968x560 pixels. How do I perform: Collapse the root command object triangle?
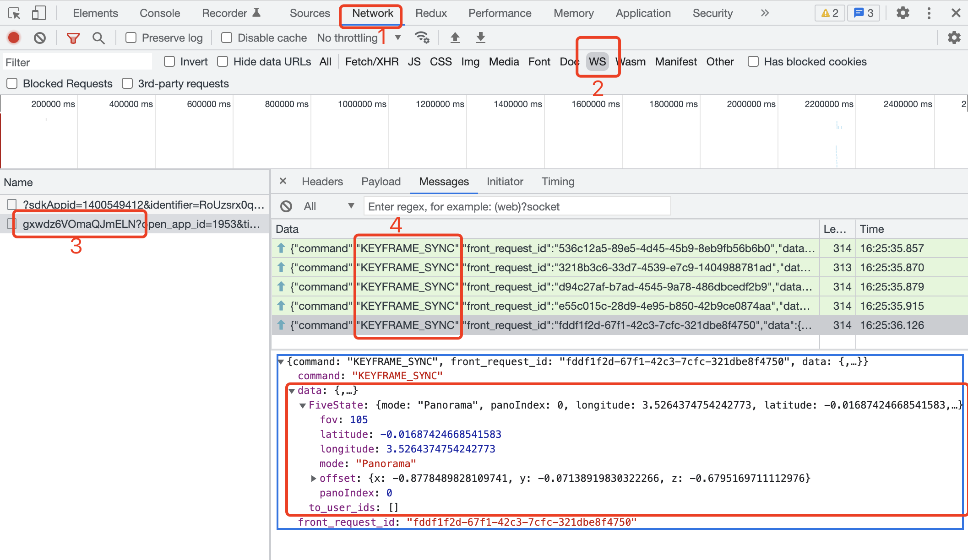click(x=281, y=362)
